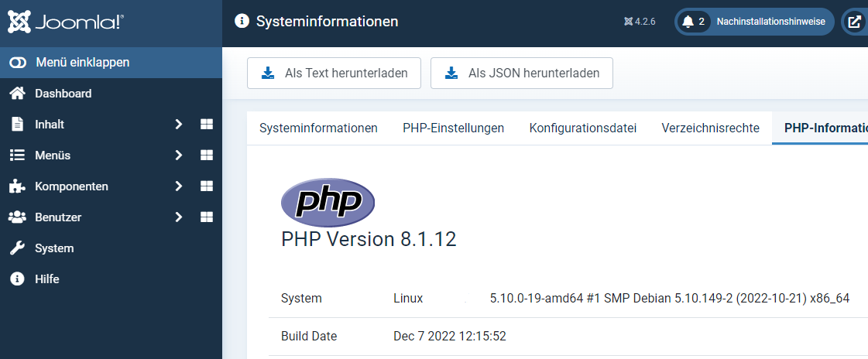The image size is (868, 359).
Task: Open Komponenten dashboard grid icon
Action: click(207, 186)
